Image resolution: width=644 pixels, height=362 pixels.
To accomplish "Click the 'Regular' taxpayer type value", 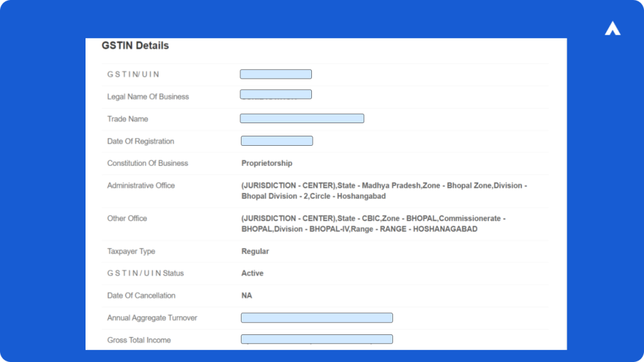I will (255, 251).
